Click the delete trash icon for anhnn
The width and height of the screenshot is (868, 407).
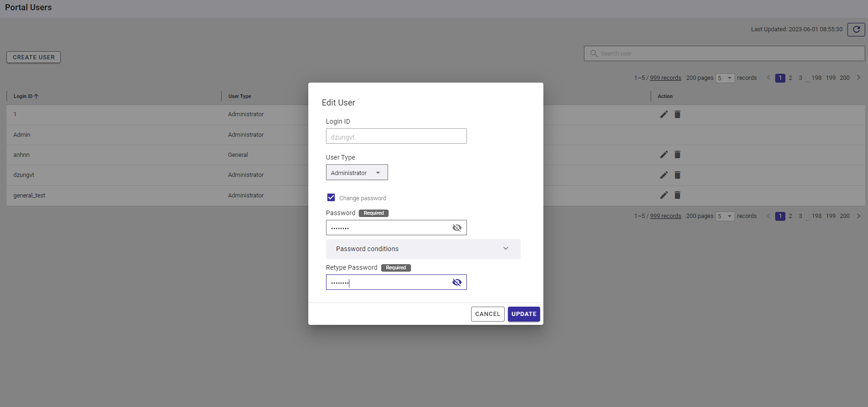click(x=677, y=154)
